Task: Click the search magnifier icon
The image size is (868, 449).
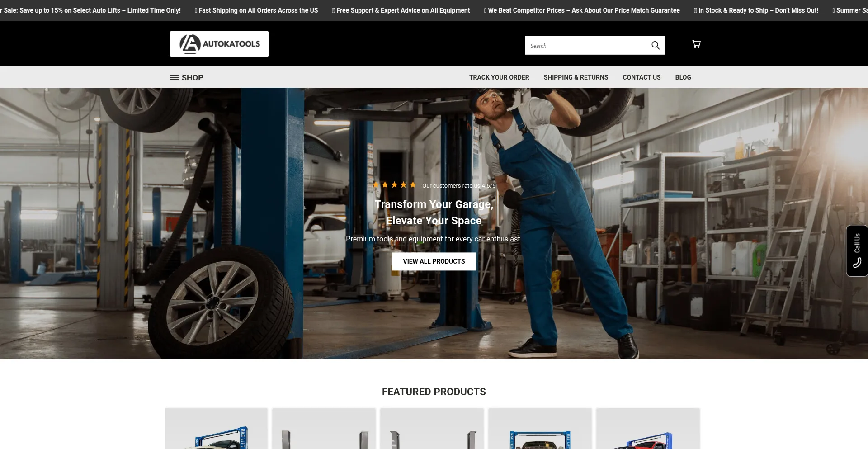Action: coord(655,45)
